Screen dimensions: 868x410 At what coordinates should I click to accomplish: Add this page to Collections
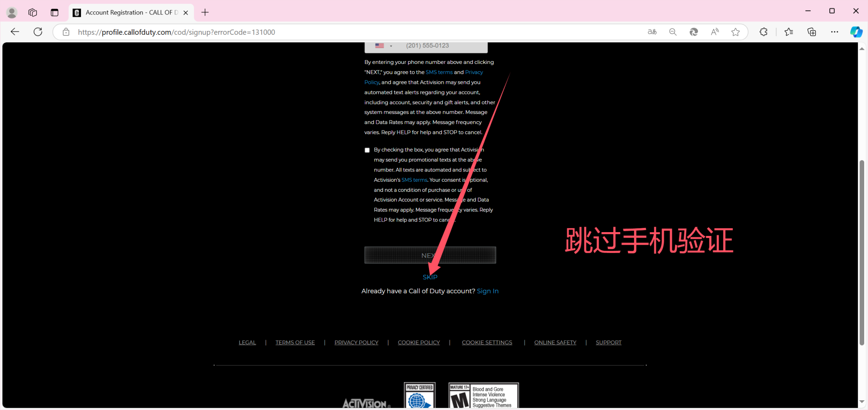tap(812, 32)
